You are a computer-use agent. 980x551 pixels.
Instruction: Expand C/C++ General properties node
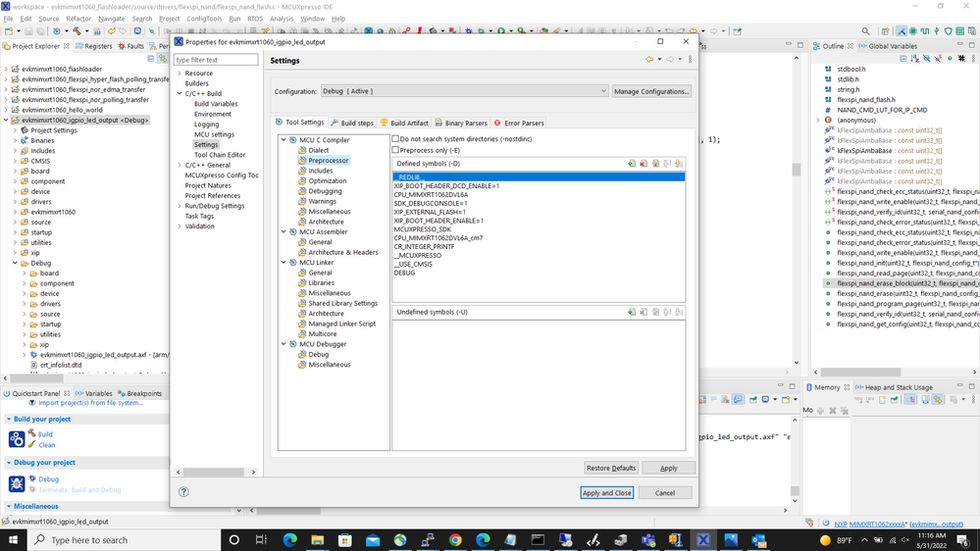click(180, 165)
